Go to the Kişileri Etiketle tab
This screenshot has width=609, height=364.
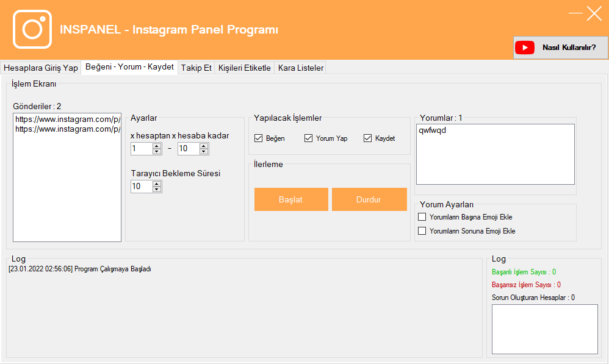(244, 68)
